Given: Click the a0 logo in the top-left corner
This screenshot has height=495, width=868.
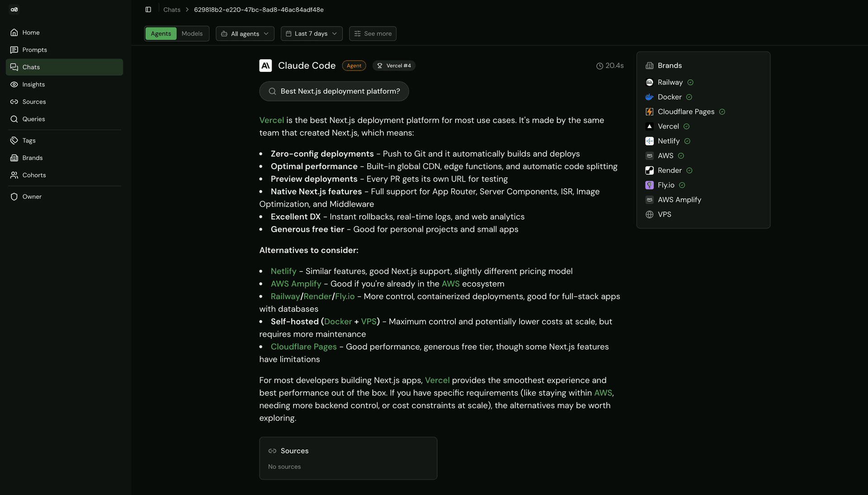Looking at the screenshot, I should click(14, 9).
